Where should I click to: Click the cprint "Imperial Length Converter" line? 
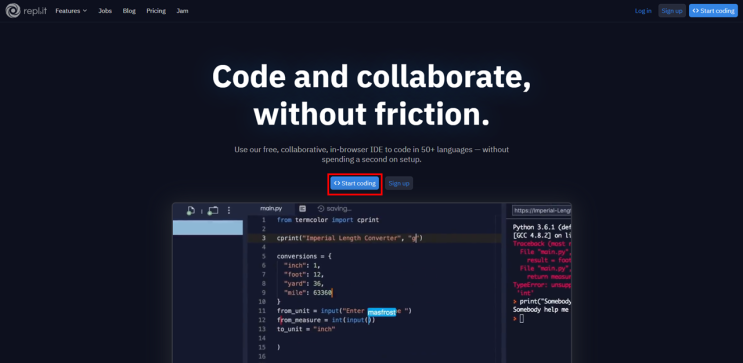350,238
